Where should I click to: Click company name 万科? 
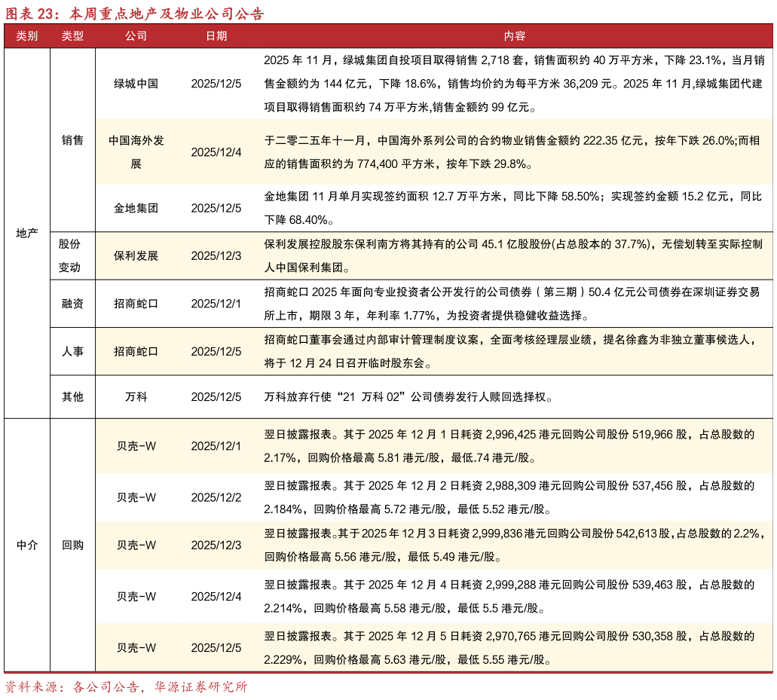pyautogui.click(x=136, y=397)
